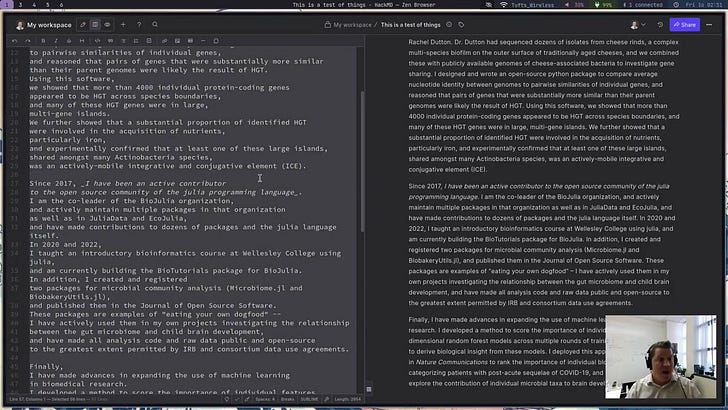Click editor line 'multi-gene islands.'
Viewport: 728px width, 410px height.
70,113
